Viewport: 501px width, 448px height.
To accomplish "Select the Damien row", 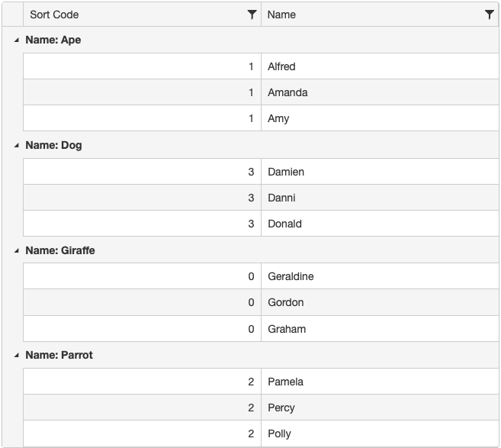I will point(261,172).
